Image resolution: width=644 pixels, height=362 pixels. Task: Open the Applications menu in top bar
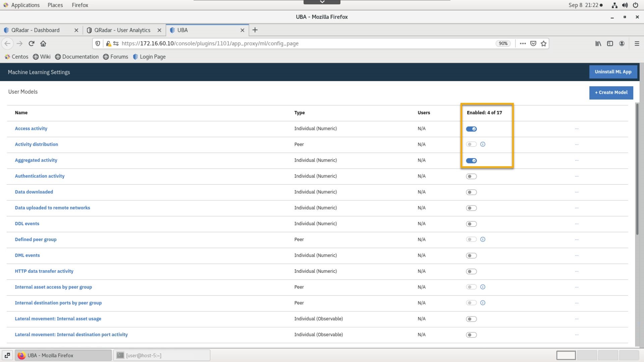tap(25, 5)
